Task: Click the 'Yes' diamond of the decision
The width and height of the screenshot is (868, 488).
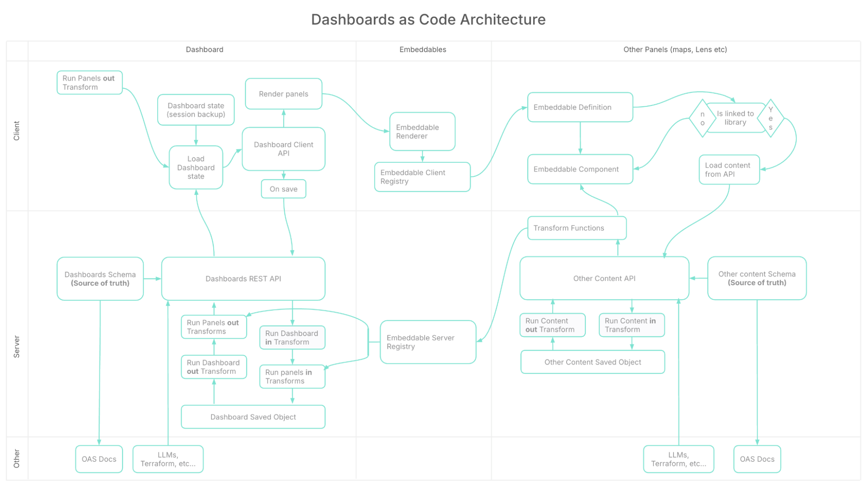Action: (770, 118)
